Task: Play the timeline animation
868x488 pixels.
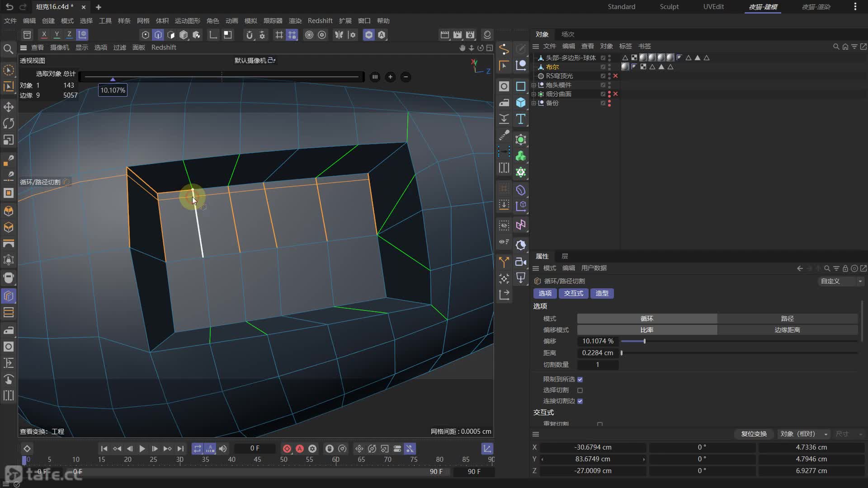Action: click(142, 449)
